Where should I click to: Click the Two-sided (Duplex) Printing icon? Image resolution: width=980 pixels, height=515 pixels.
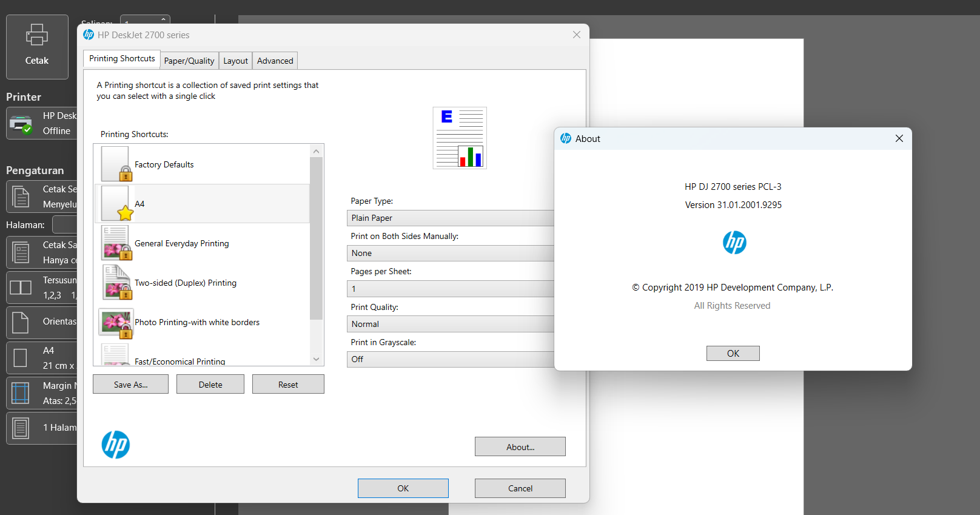pyautogui.click(x=116, y=282)
